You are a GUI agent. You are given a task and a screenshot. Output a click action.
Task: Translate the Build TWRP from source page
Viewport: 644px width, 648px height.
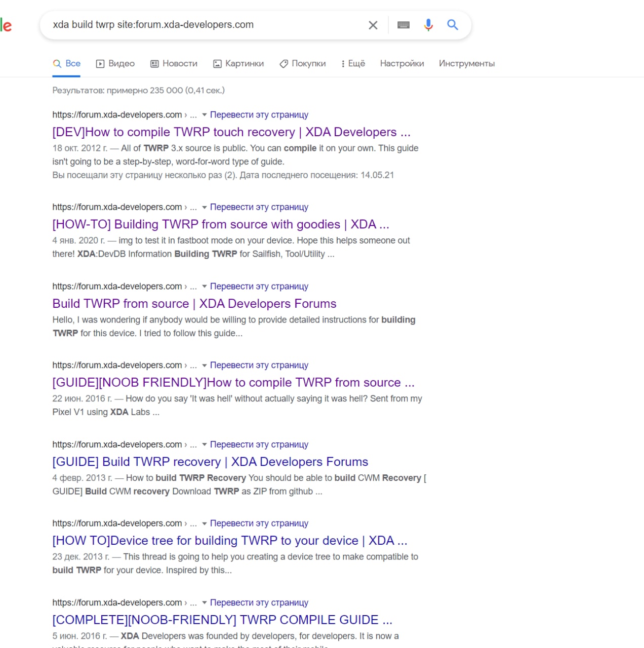pyautogui.click(x=259, y=287)
